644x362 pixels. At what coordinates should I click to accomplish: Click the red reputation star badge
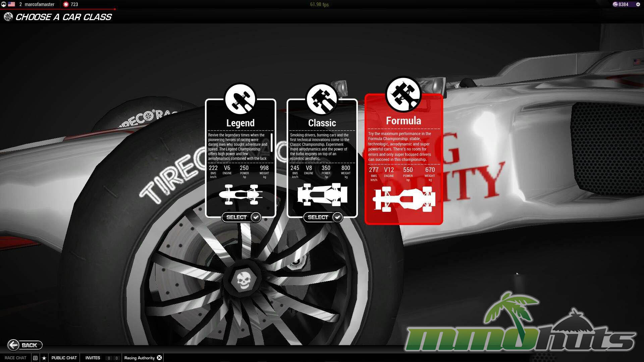pos(66,4)
